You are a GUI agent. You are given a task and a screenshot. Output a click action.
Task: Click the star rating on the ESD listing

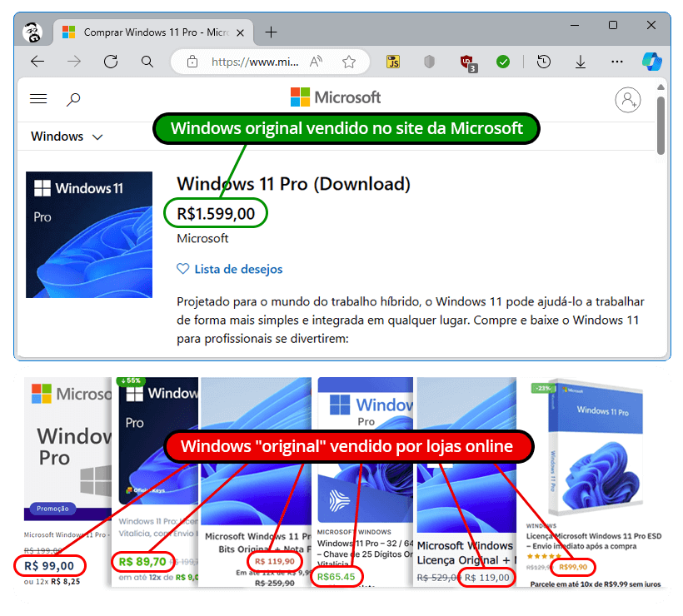[x=544, y=556]
